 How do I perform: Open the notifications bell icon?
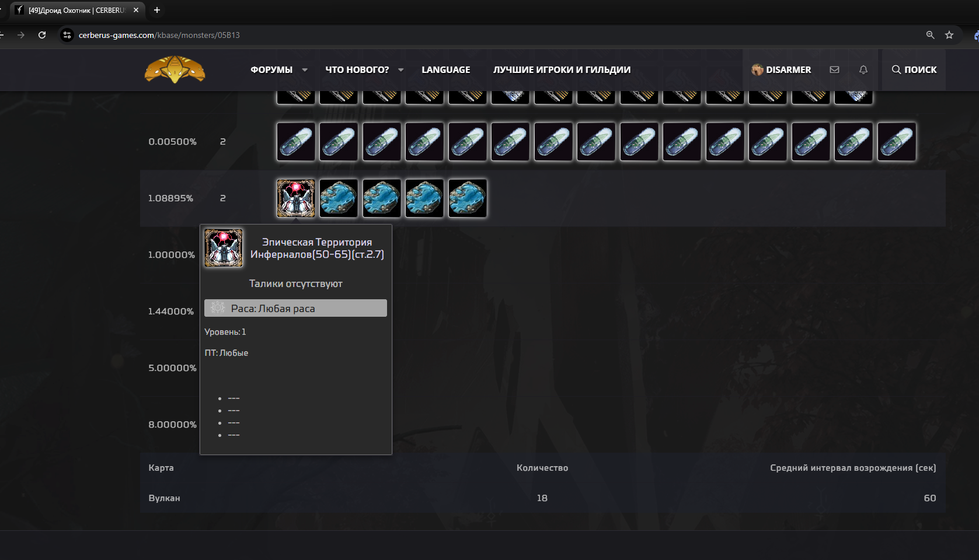(x=863, y=69)
